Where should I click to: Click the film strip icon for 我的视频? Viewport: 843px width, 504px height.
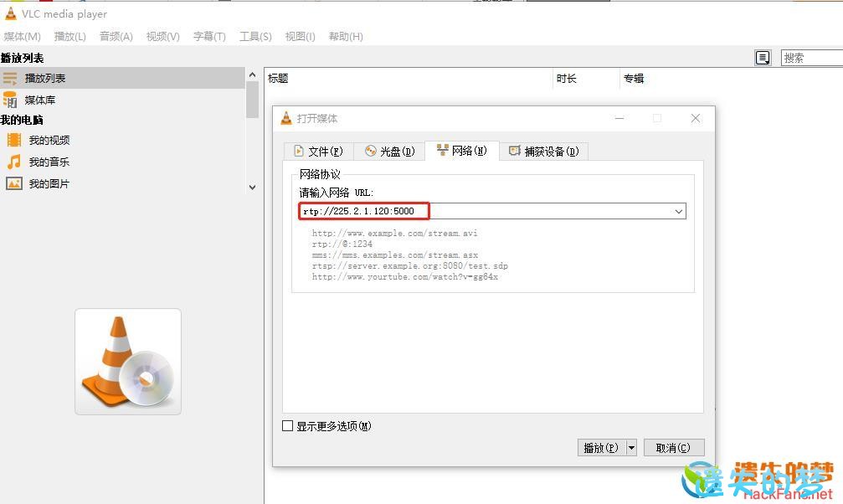tap(14, 141)
